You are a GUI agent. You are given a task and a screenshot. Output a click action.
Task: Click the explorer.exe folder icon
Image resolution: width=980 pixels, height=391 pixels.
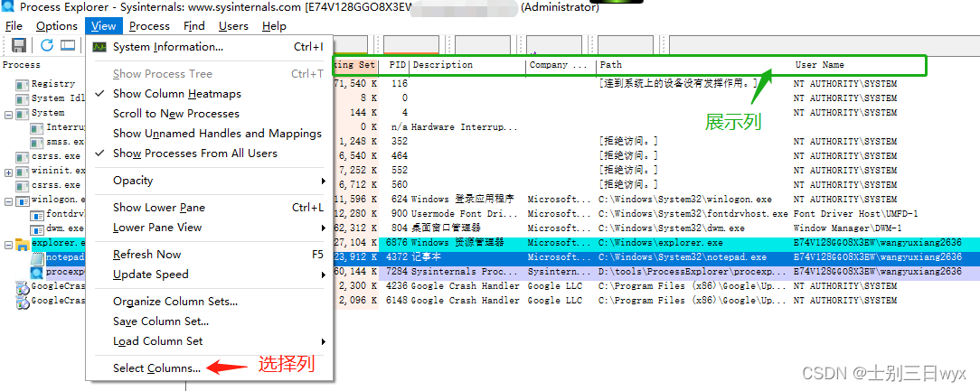coord(23,244)
